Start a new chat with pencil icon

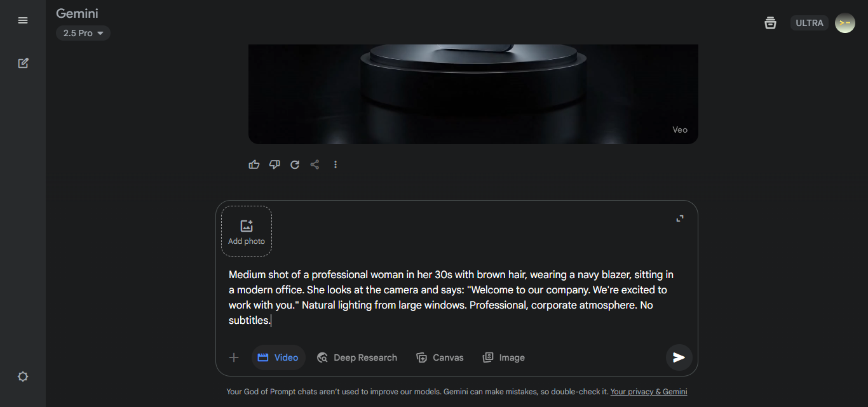(x=23, y=63)
